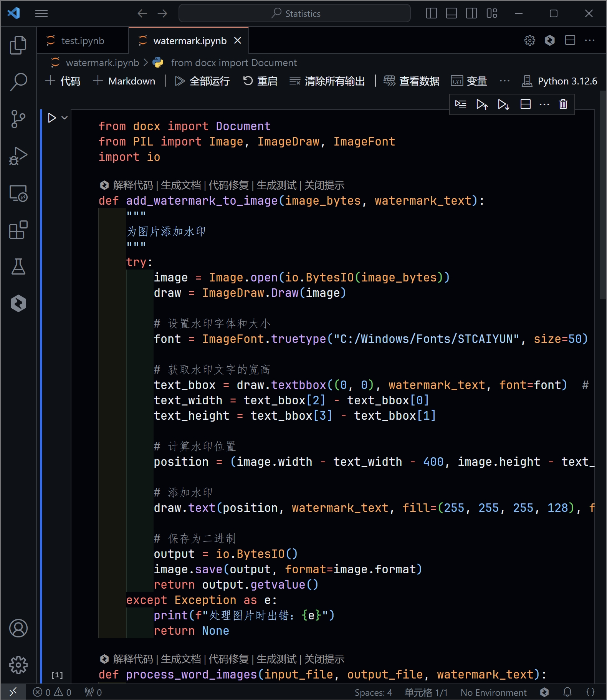Image resolution: width=607 pixels, height=700 pixels.
Task: Open remote window button in status bar
Action: pyautogui.click(x=13, y=692)
